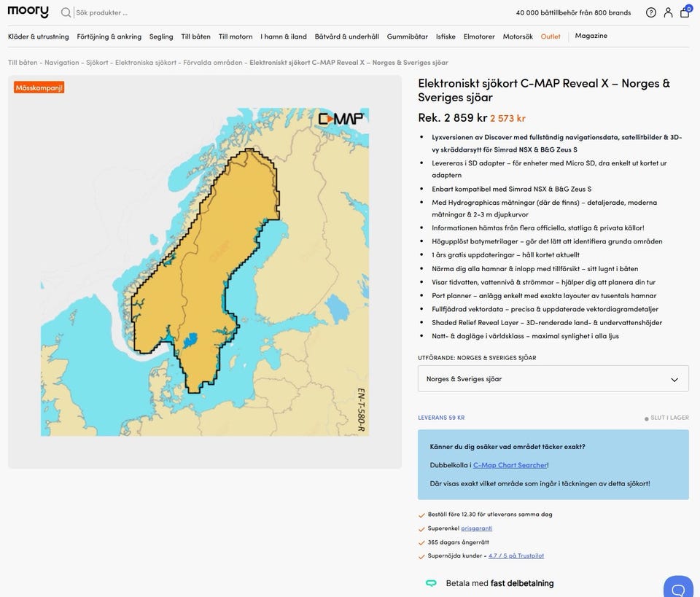700x597 pixels.
Task: Click Betala med fast delbetalning text
Action: point(499,583)
